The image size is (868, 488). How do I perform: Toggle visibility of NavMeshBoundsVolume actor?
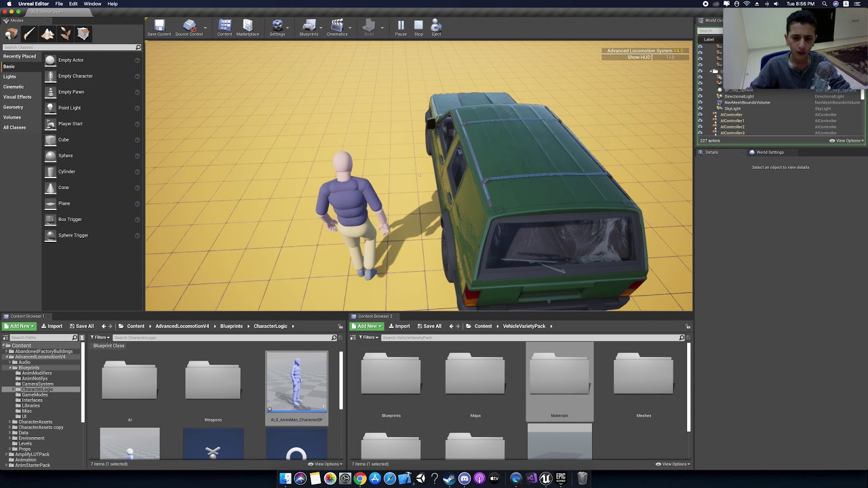(701, 102)
